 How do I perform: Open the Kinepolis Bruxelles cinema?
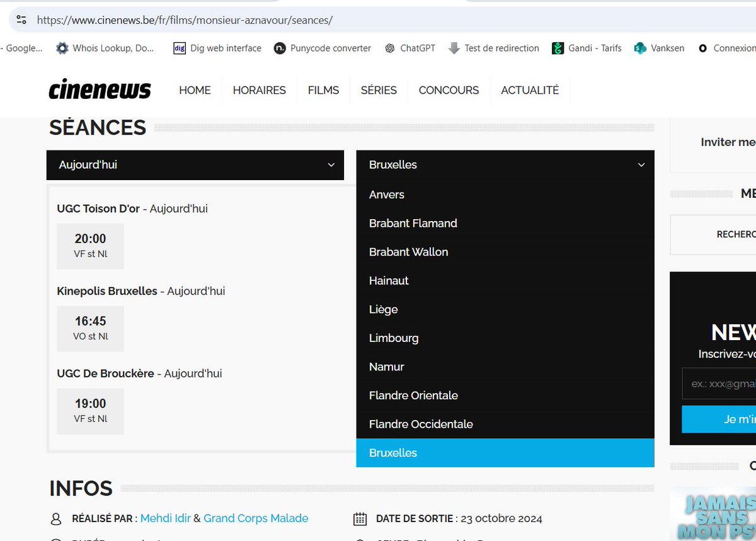(x=107, y=291)
